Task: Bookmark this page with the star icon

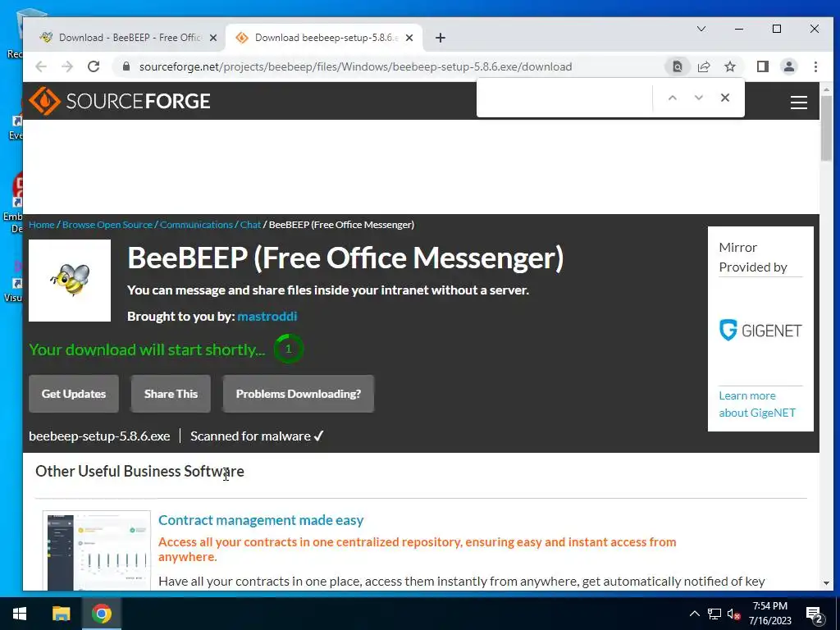Action: click(x=729, y=66)
